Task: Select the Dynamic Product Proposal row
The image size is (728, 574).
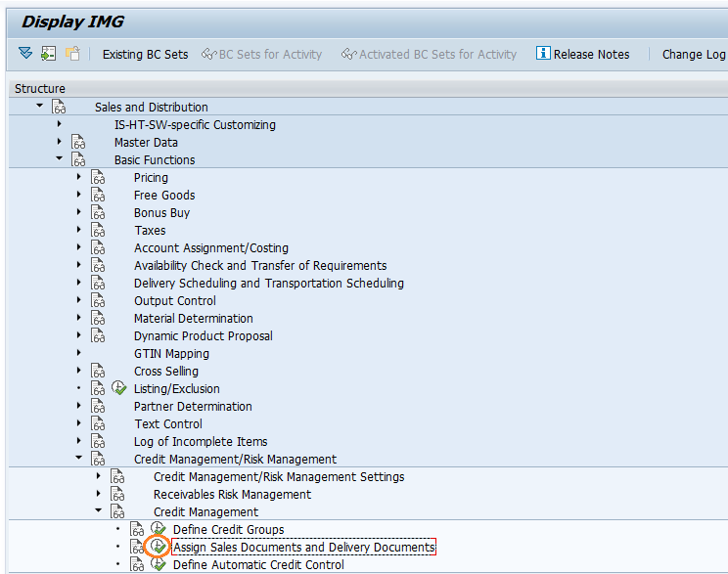Action: click(204, 336)
